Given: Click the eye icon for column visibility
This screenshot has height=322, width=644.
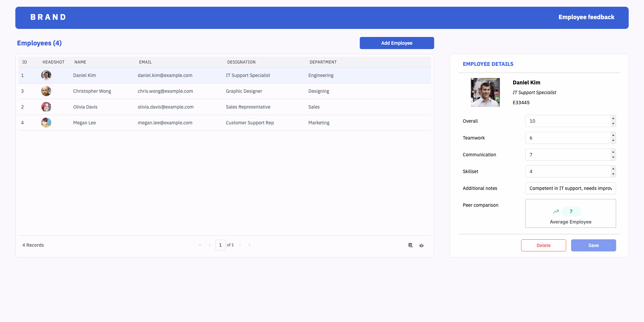Looking at the screenshot, I should point(421,245).
